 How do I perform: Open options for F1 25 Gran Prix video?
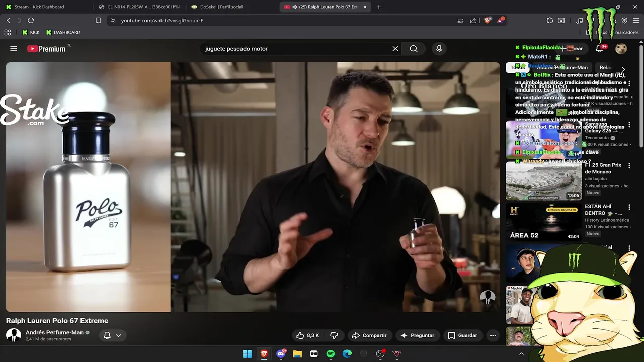[x=629, y=166]
